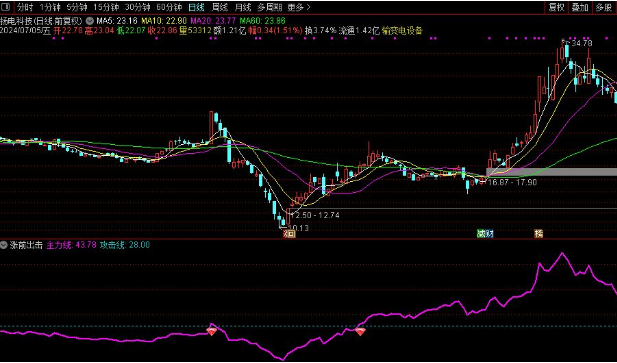Click the 输变电设备 sector link
Viewport: 617px width, 363px height.
click(x=402, y=31)
